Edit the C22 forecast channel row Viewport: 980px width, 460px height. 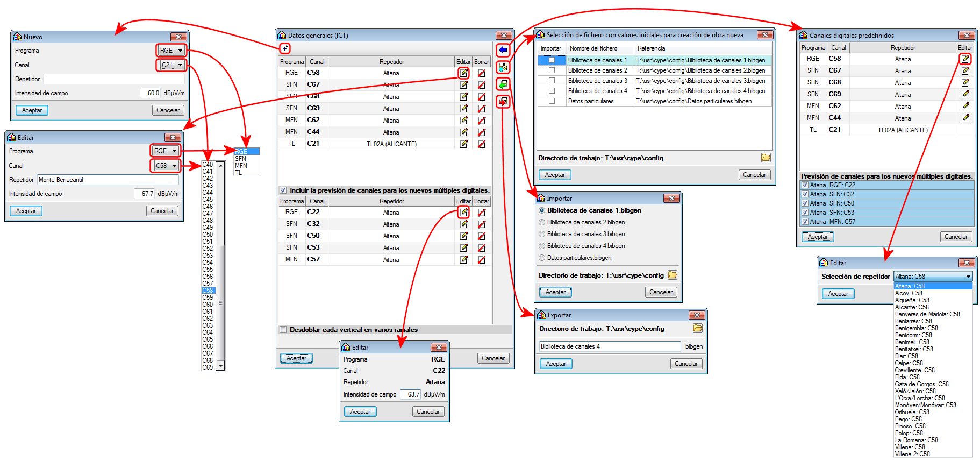pyautogui.click(x=463, y=212)
